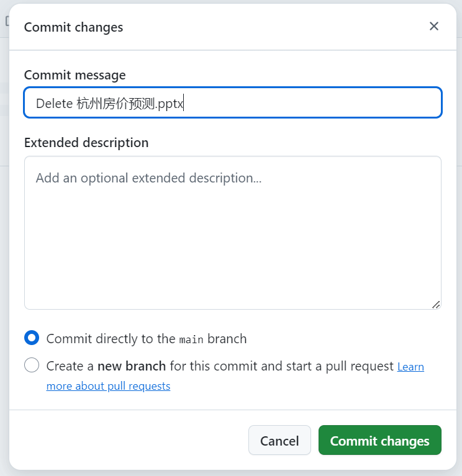This screenshot has width=462, height=476.
Task: Click the Commit message input field
Action: pos(233,102)
